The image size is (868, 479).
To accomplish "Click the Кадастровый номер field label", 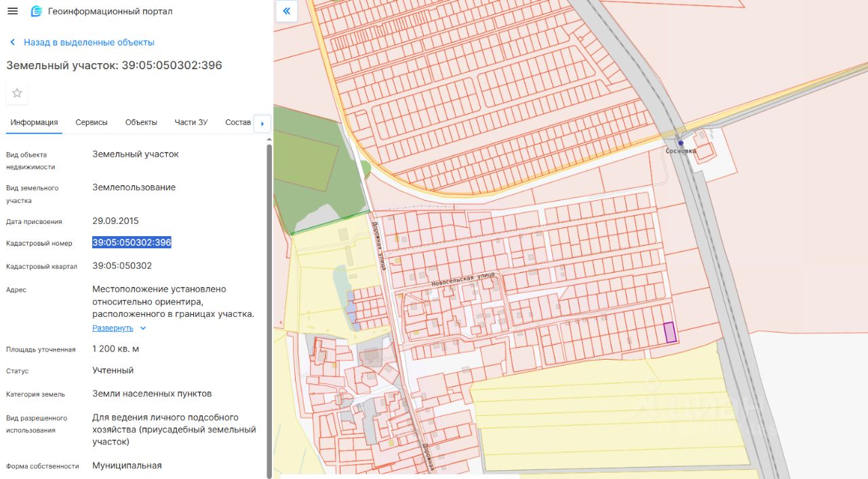I will (x=39, y=243).
